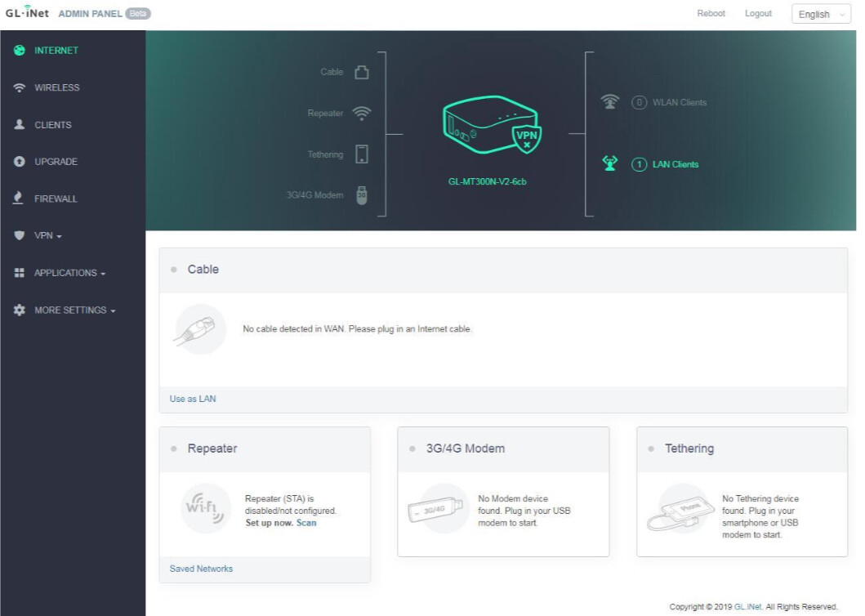Click the Reboot link
Screen dimensions: 865x616
[x=711, y=13]
